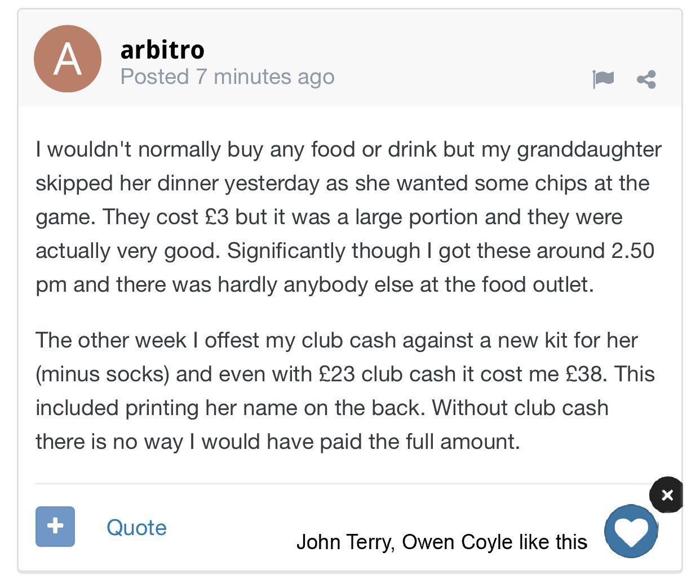Dismiss the black X circle button
The width and height of the screenshot is (700, 588).
coord(667,495)
